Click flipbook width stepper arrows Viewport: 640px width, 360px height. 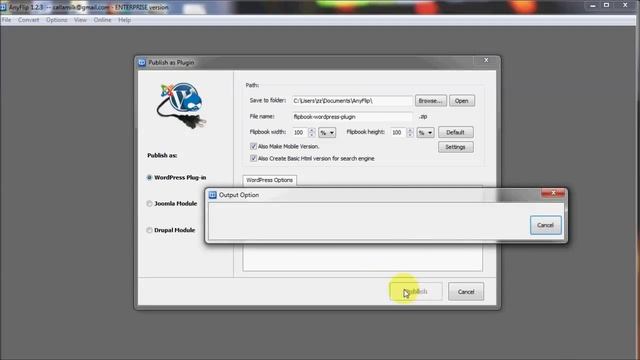312,132
